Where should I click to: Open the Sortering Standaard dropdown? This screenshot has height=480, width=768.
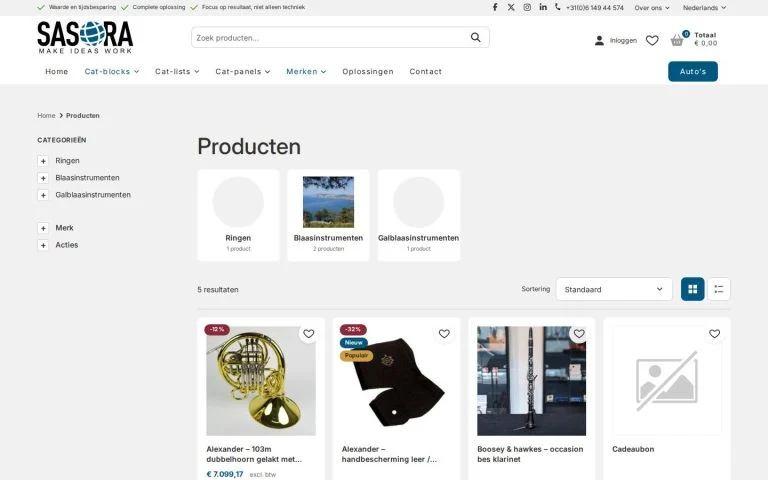[x=613, y=289]
